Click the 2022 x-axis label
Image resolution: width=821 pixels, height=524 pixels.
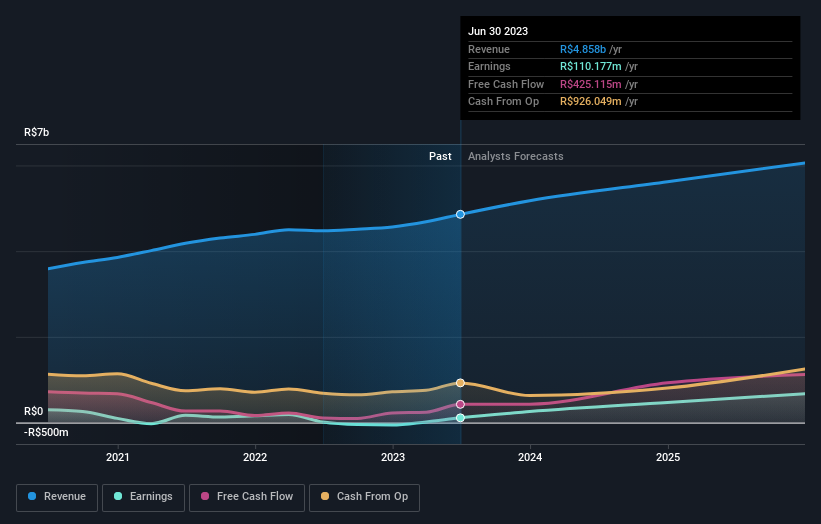coord(255,457)
